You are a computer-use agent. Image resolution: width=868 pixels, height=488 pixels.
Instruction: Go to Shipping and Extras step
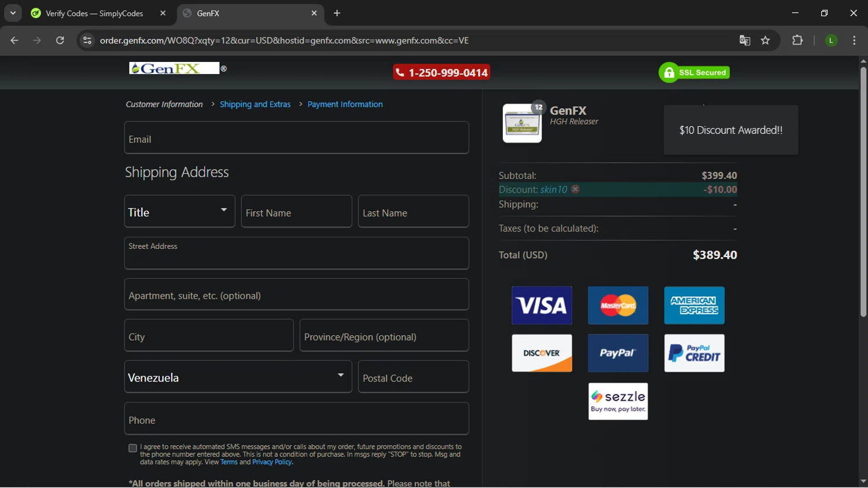click(x=255, y=104)
